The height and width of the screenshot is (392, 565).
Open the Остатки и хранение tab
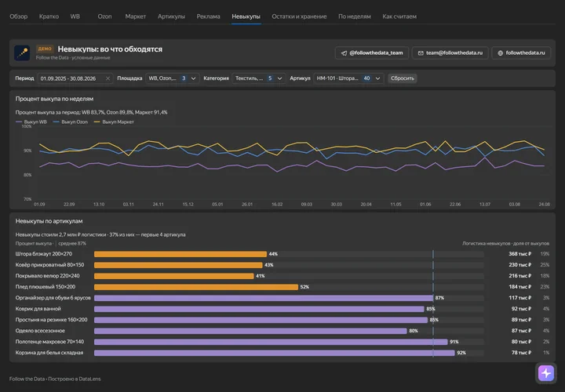[299, 16]
